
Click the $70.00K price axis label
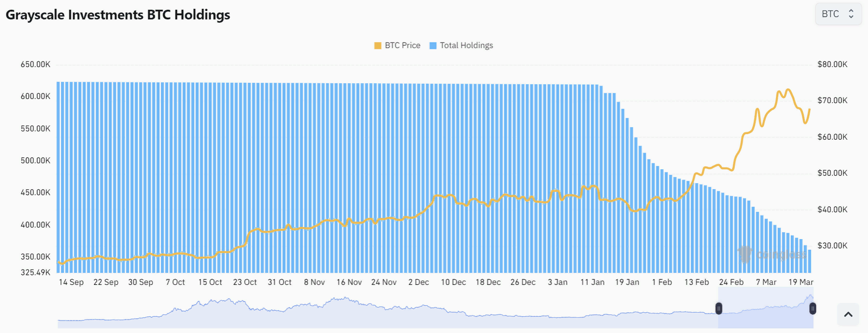click(832, 100)
